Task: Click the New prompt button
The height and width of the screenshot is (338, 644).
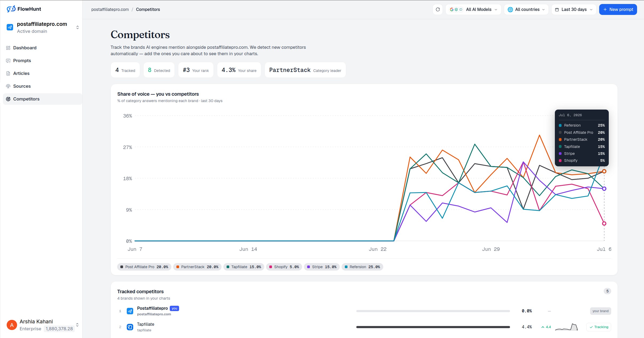Action: click(x=618, y=9)
